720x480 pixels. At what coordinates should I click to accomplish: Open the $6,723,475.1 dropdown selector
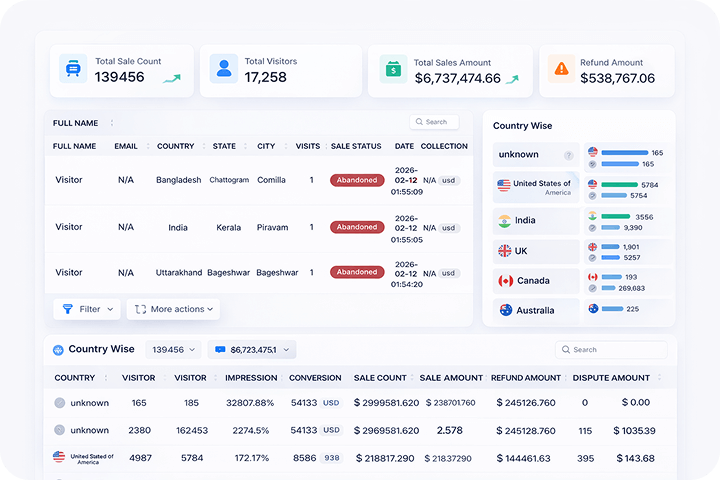coord(251,350)
